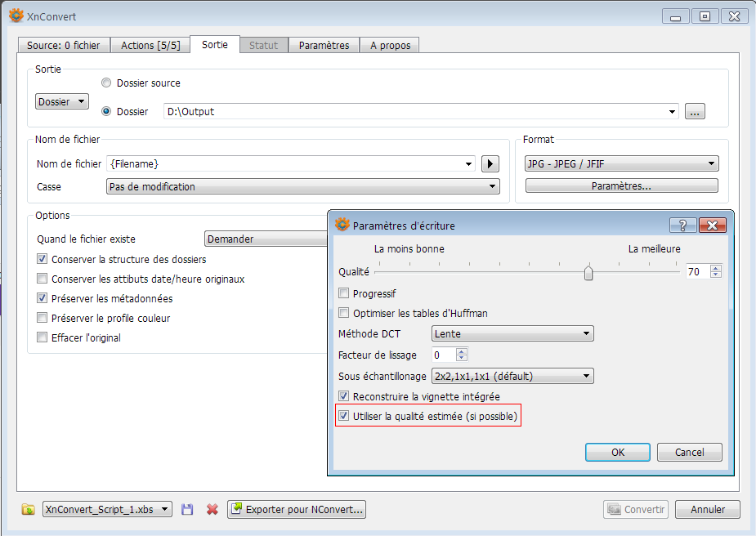Open the Casse Pas de modification dropdown
This screenshot has height=536, width=756.
pos(302,186)
